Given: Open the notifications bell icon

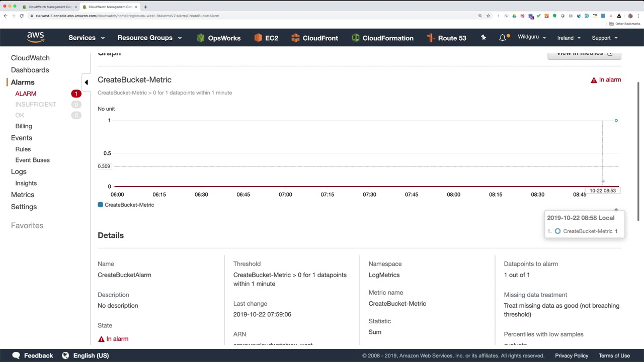Looking at the screenshot, I should pos(503,38).
